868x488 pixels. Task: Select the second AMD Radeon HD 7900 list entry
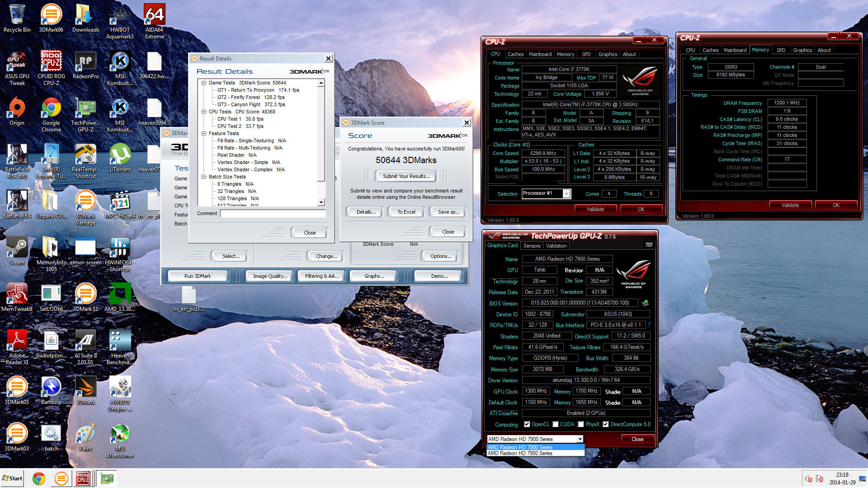(535, 453)
